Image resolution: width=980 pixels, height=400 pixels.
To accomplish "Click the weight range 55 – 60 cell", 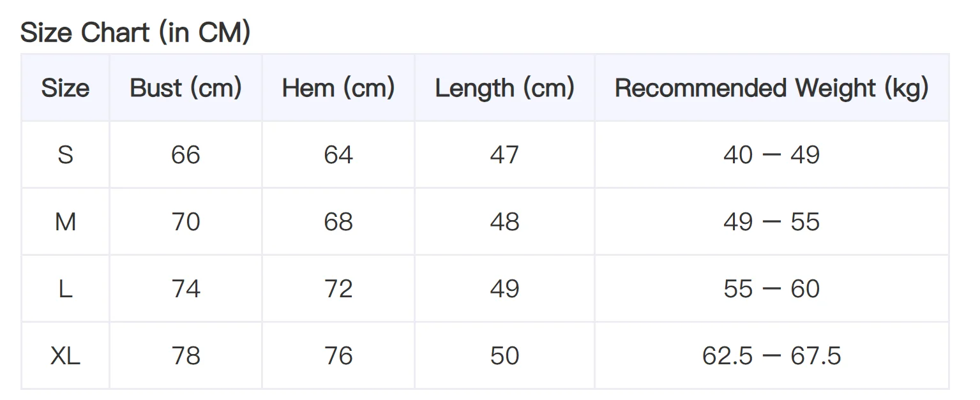I will click(x=771, y=289).
